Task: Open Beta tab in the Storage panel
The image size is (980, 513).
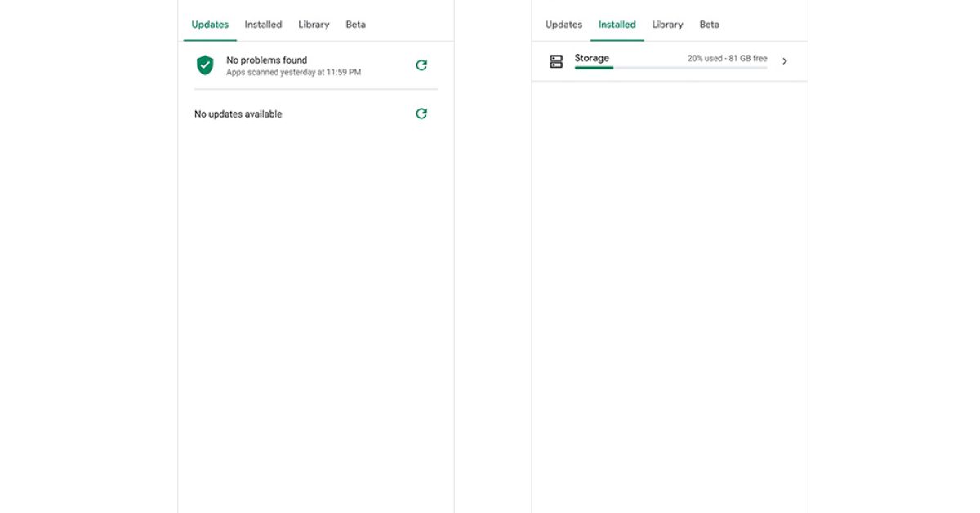Action: pyautogui.click(x=709, y=25)
